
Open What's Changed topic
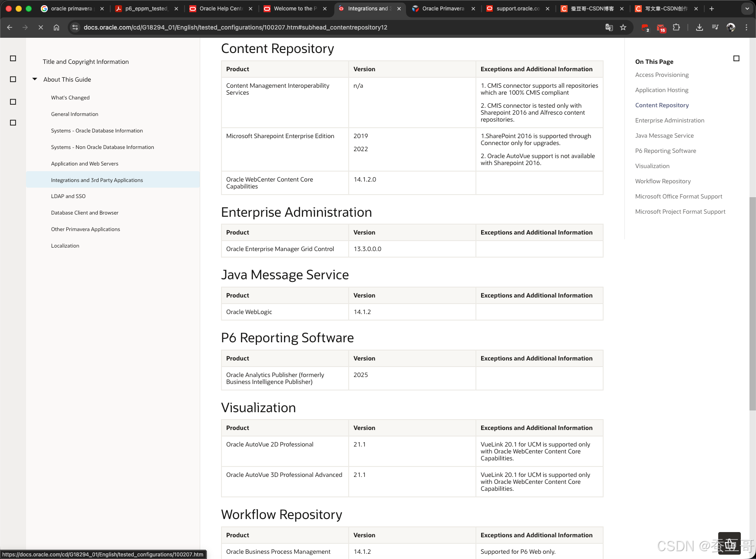(x=70, y=98)
